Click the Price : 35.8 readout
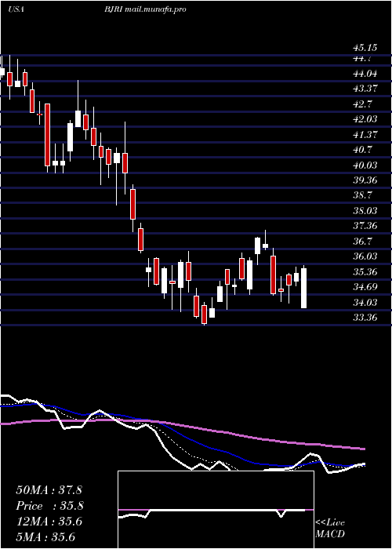This screenshot has width=392, height=549. 49,506
